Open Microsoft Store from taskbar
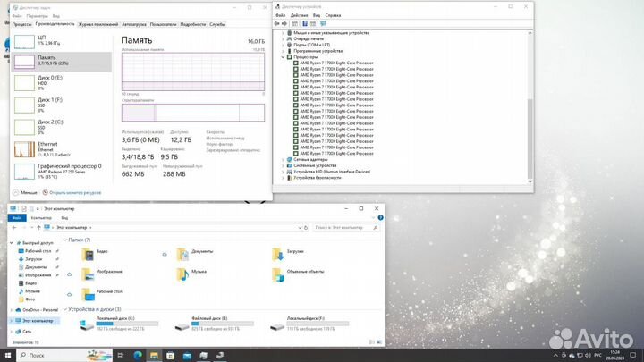 click(x=171, y=355)
